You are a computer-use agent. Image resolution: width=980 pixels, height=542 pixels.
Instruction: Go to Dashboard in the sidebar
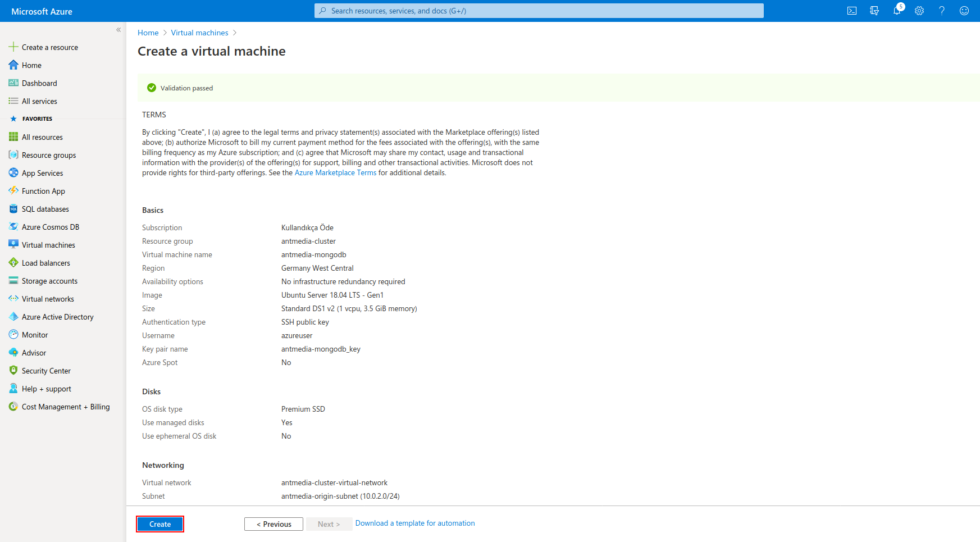point(39,84)
